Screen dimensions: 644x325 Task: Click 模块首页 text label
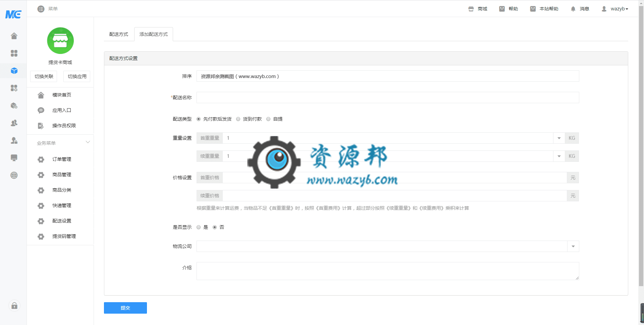[x=62, y=95]
